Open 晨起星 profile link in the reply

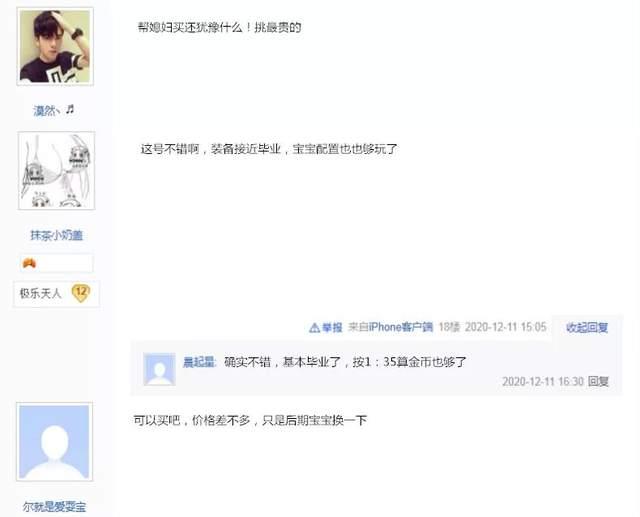[199, 362]
